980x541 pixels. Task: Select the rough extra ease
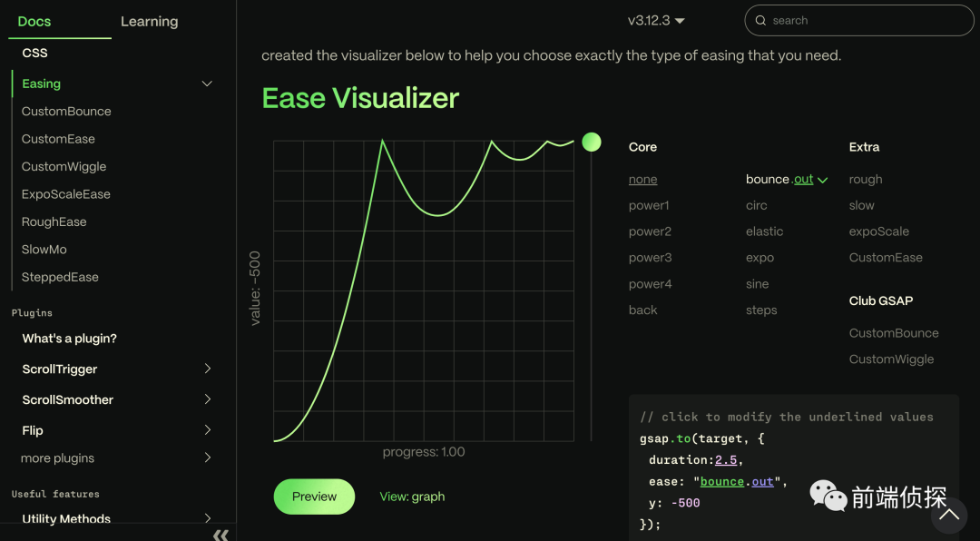(866, 180)
